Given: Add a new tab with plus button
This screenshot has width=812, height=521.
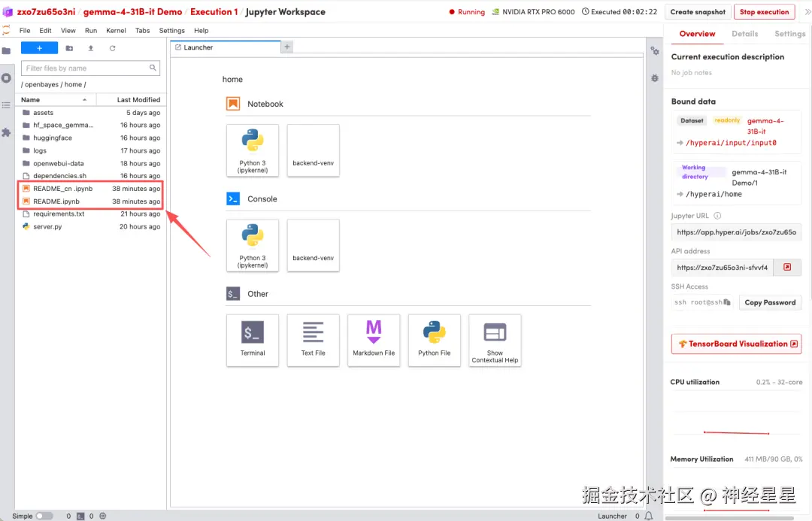Looking at the screenshot, I should point(287,47).
